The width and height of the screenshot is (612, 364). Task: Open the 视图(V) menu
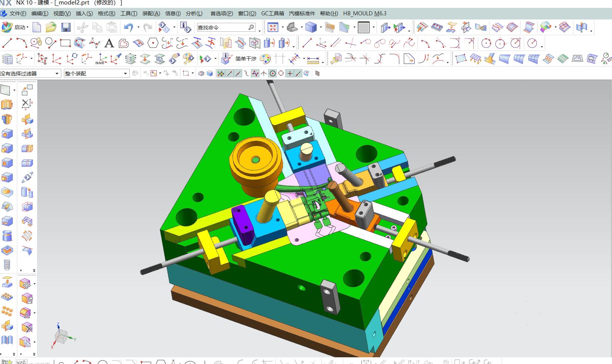62,13
